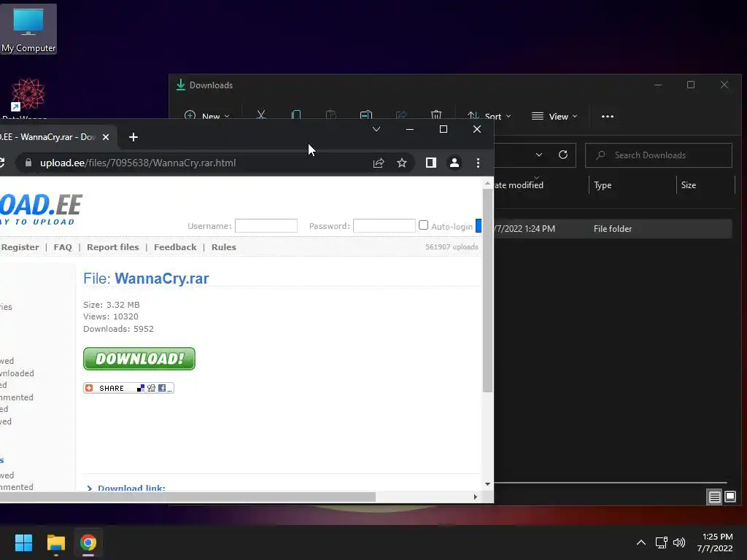Open taskbar clock 1:25 PM

pyautogui.click(x=715, y=542)
